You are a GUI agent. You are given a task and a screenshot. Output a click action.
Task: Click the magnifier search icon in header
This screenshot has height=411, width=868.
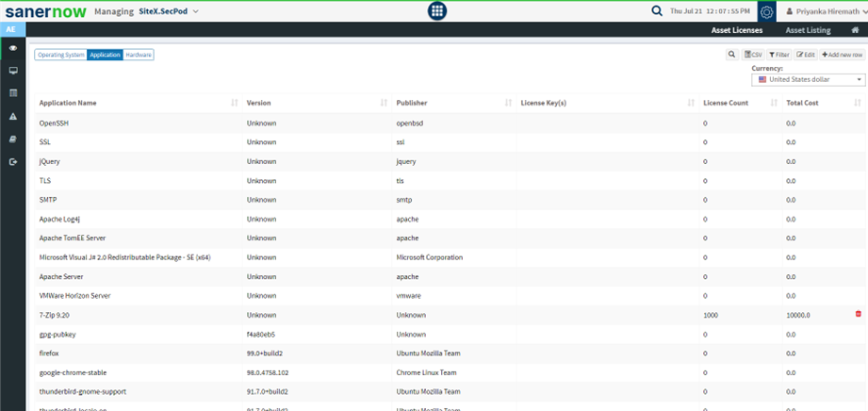click(x=657, y=11)
